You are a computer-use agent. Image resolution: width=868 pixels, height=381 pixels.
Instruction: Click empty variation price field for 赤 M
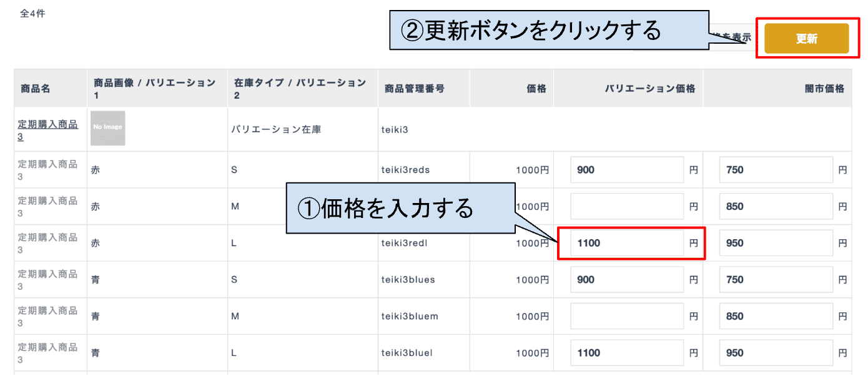(626, 207)
